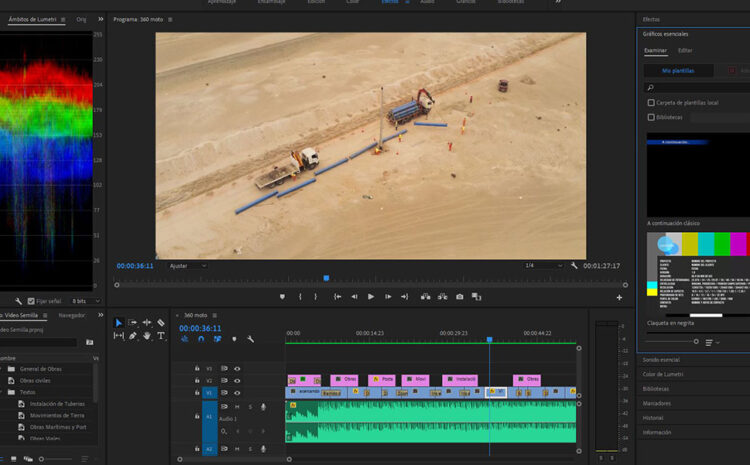The width and height of the screenshot is (750, 465).
Task: Open Sonido esencial panel
Action: (661, 360)
